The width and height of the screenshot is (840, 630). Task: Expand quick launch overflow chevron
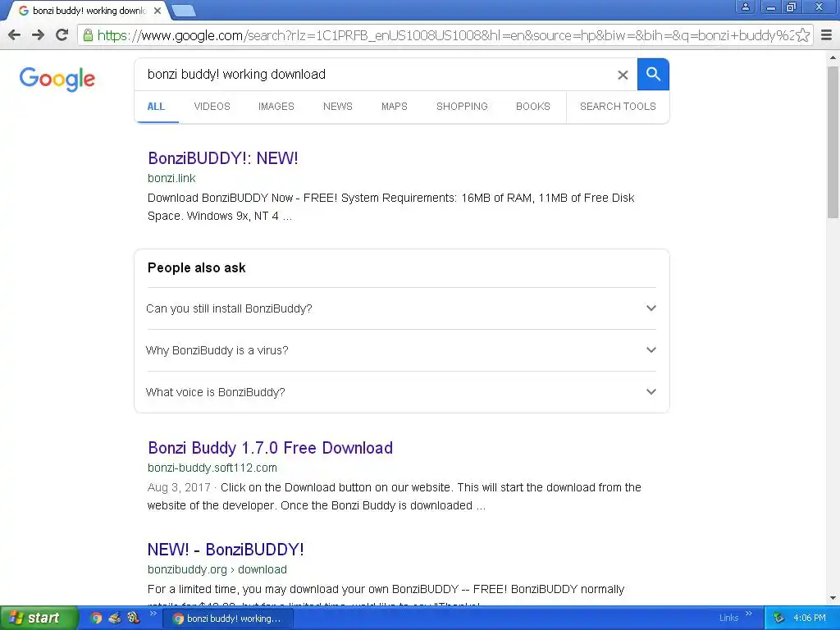point(153,614)
